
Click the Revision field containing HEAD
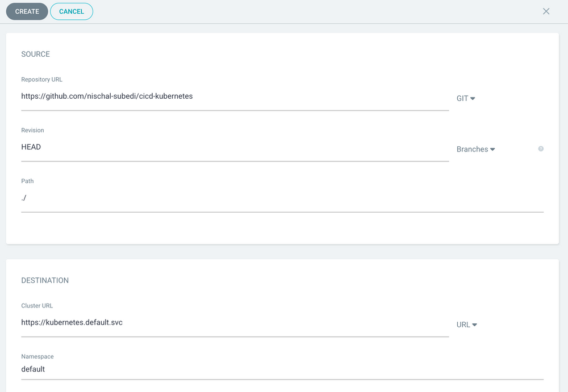(x=227, y=147)
